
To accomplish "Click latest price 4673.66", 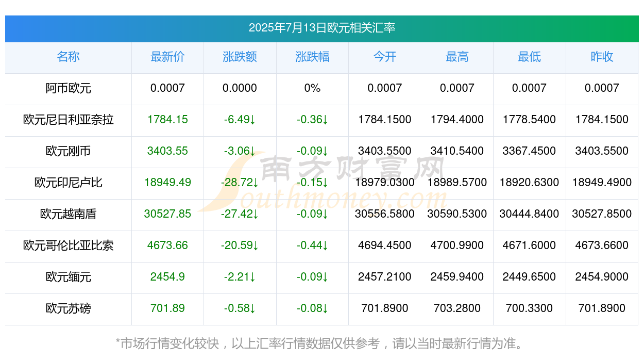I will tap(167, 246).
